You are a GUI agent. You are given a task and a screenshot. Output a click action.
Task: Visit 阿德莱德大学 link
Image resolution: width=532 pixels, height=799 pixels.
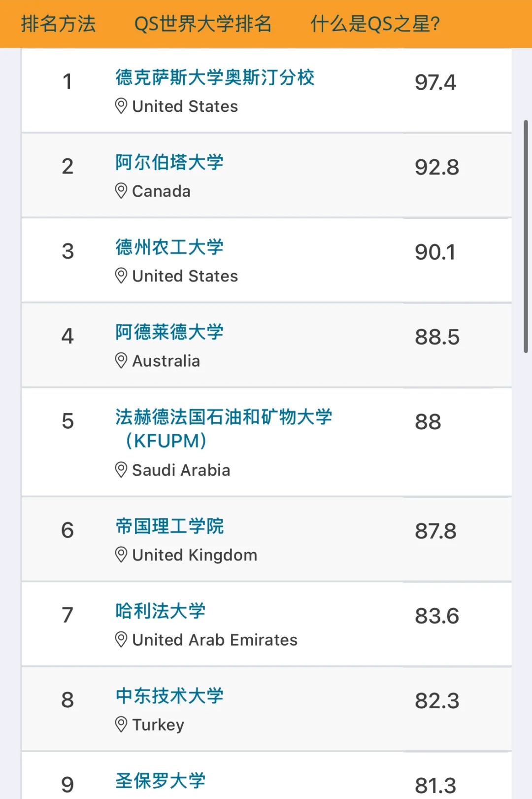coord(169,332)
